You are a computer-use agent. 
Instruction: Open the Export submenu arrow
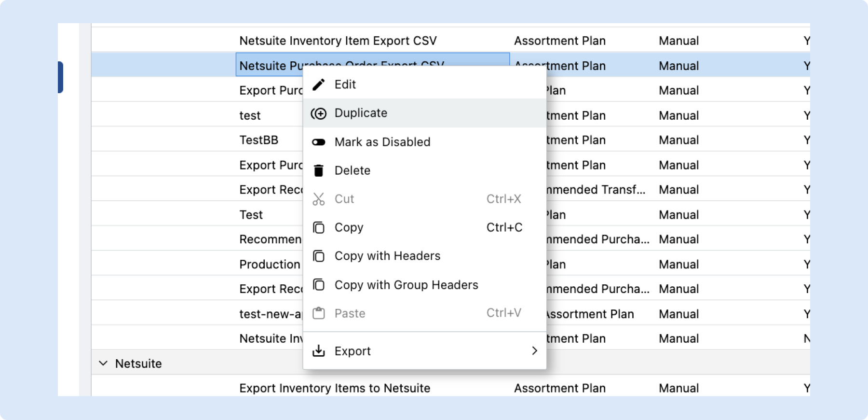coord(534,351)
